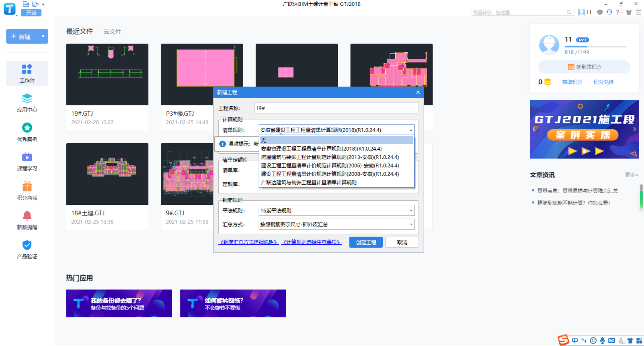Click the IME toolbox grid icon

[639, 341]
